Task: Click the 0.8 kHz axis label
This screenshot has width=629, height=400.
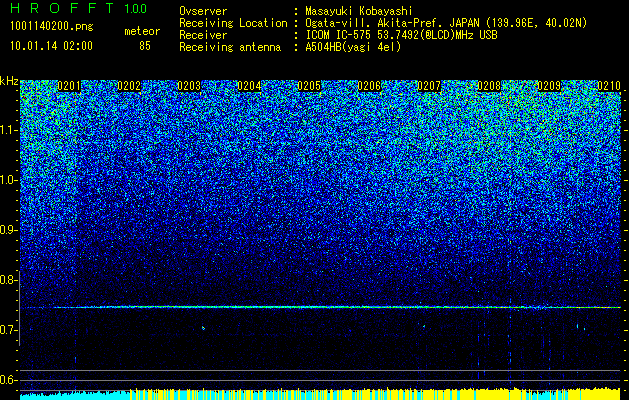Action: (x=9, y=280)
